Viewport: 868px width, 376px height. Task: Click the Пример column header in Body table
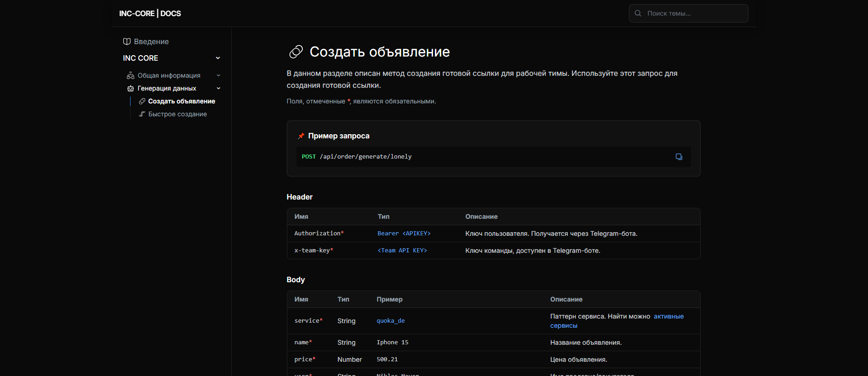(x=389, y=299)
